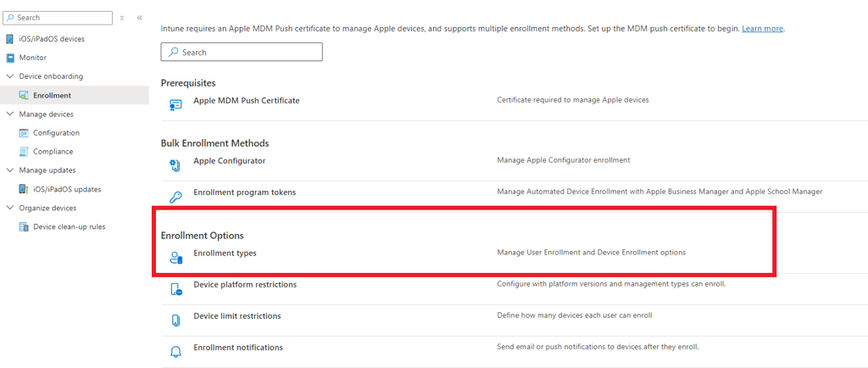The image size is (868, 368).
Task: Click the Device limit restrictions icon
Action: point(176,321)
